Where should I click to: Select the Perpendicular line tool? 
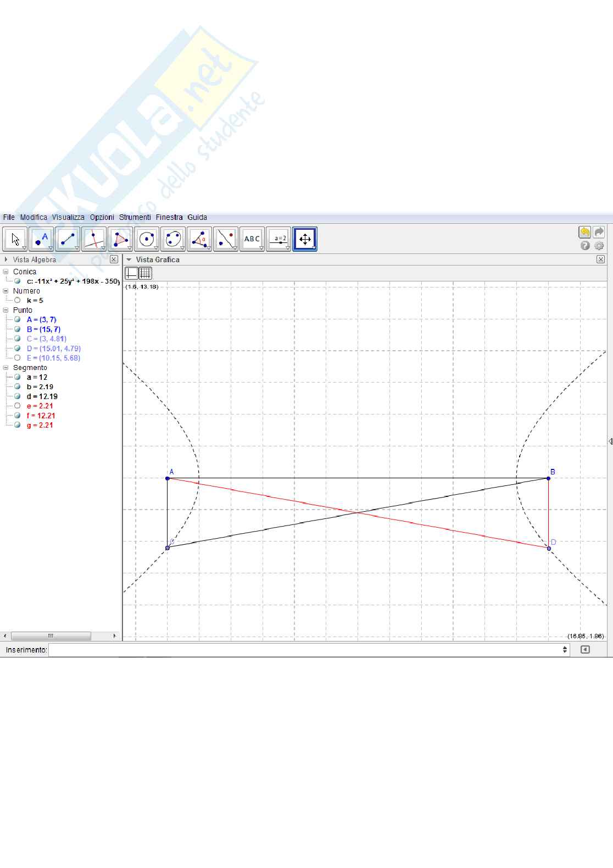point(93,239)
